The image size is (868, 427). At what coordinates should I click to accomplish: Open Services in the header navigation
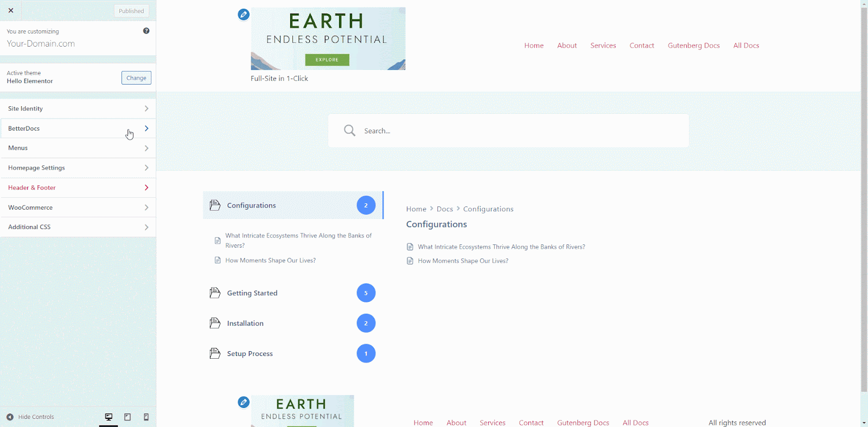tap(603, 46)
